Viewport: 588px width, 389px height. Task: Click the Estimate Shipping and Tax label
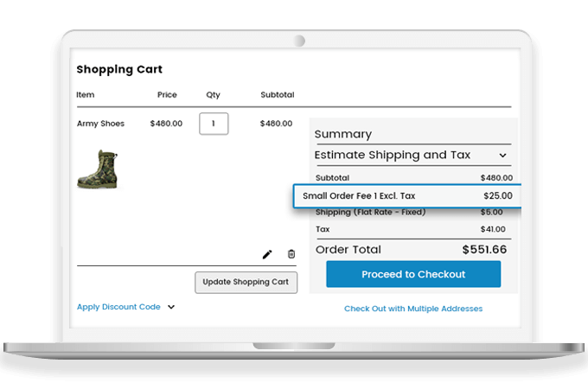(393, 156)
